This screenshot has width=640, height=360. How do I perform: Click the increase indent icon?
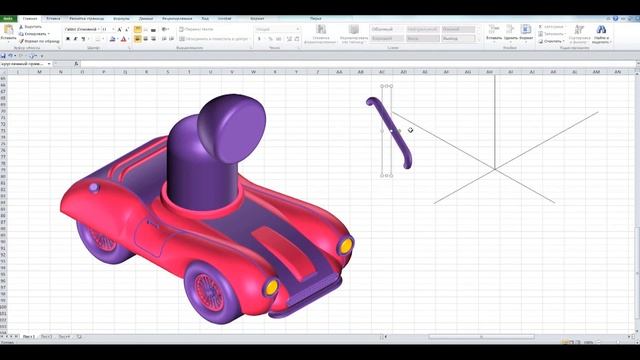click(171, 39)
